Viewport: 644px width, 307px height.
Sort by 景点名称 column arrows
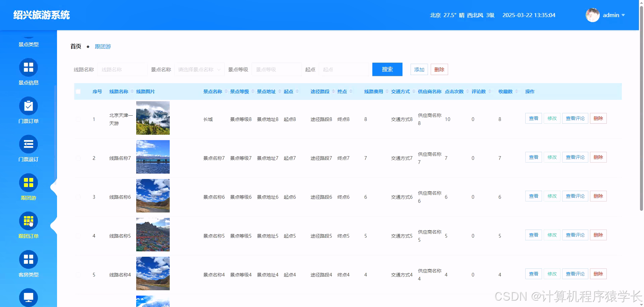click(x=226, y=91)
